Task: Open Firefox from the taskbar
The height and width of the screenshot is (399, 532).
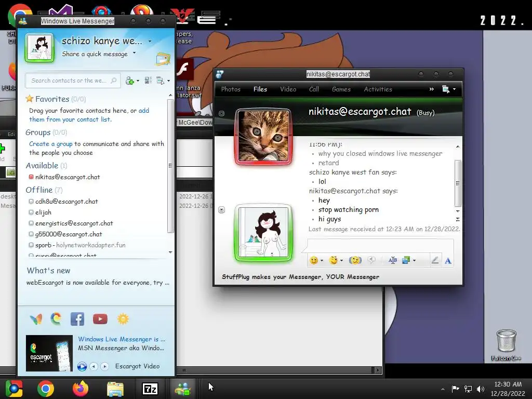Action: click(81, 389)
